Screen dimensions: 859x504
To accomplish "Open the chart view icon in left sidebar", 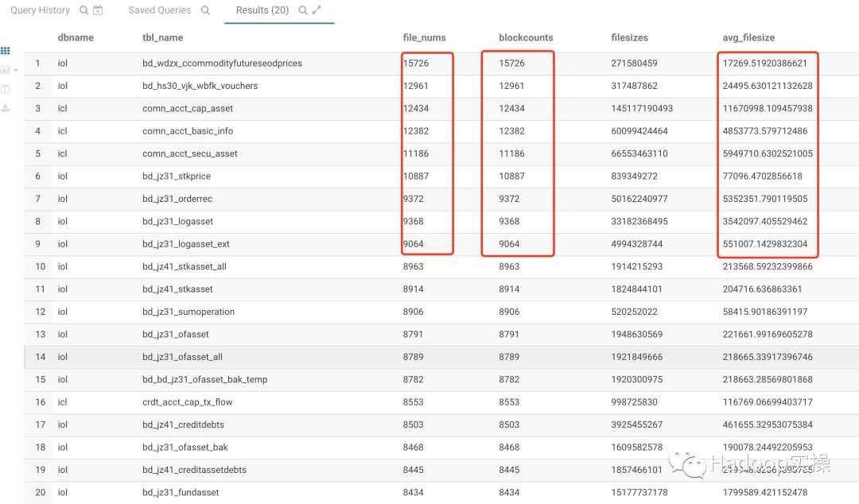I will 5,71.
